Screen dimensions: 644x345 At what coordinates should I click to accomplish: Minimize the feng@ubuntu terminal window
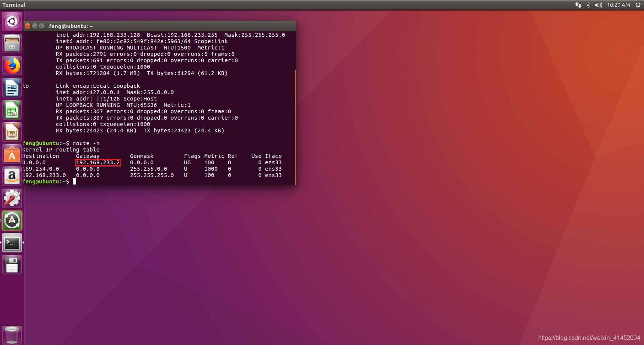(34, 26)
